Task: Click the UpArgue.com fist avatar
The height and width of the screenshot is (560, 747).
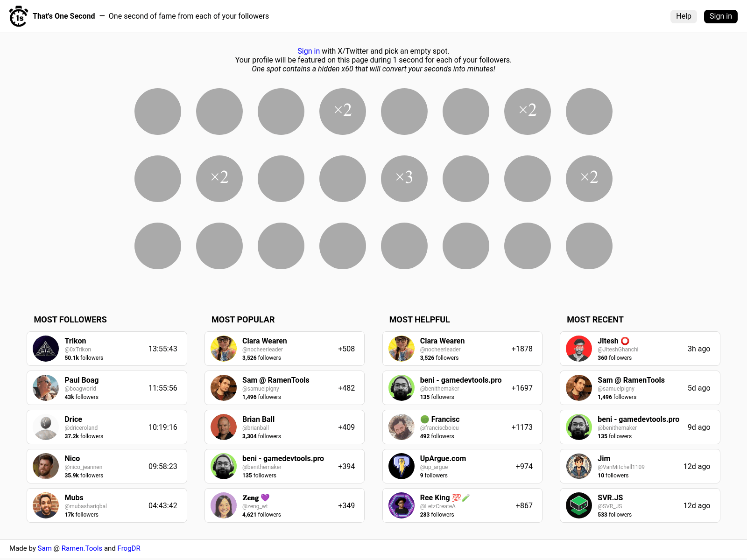Action: pyautogui.click(x=401, y=466)
